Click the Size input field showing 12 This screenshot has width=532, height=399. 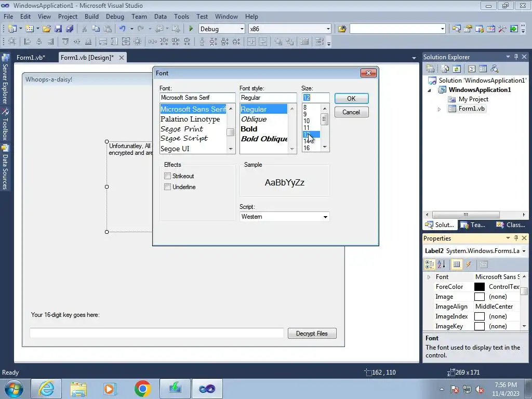(x=315, y=97)
